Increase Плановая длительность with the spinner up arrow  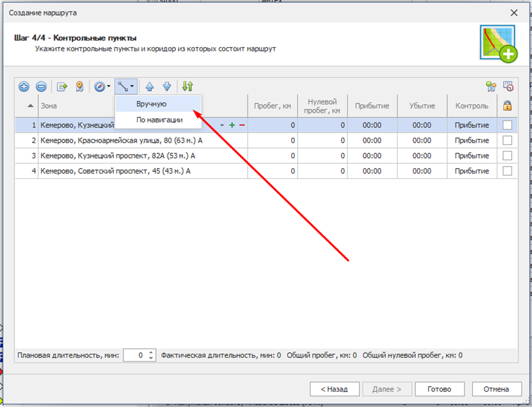click(x=151, y=352)
